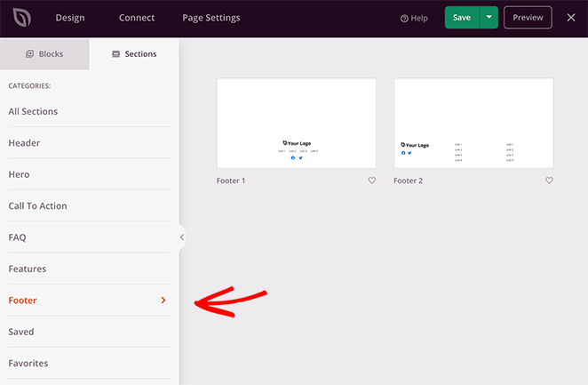Screen dimensions: 588x385
Task: Choose the Footer 2 template thumbnail
Action: [x=473, y=124]
